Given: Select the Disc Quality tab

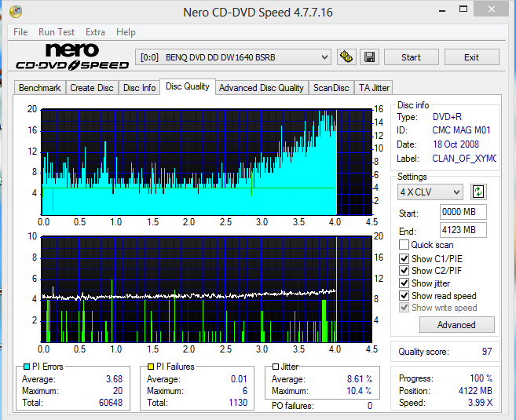Looking at the screenshot, I should (188, 86).
